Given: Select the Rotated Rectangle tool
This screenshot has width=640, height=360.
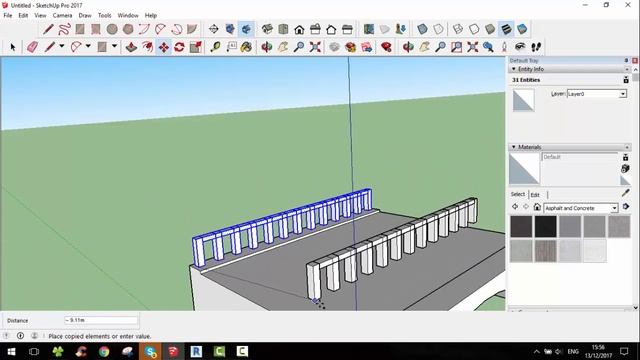Looking at the screenshot, I should (x=96, y=29).
